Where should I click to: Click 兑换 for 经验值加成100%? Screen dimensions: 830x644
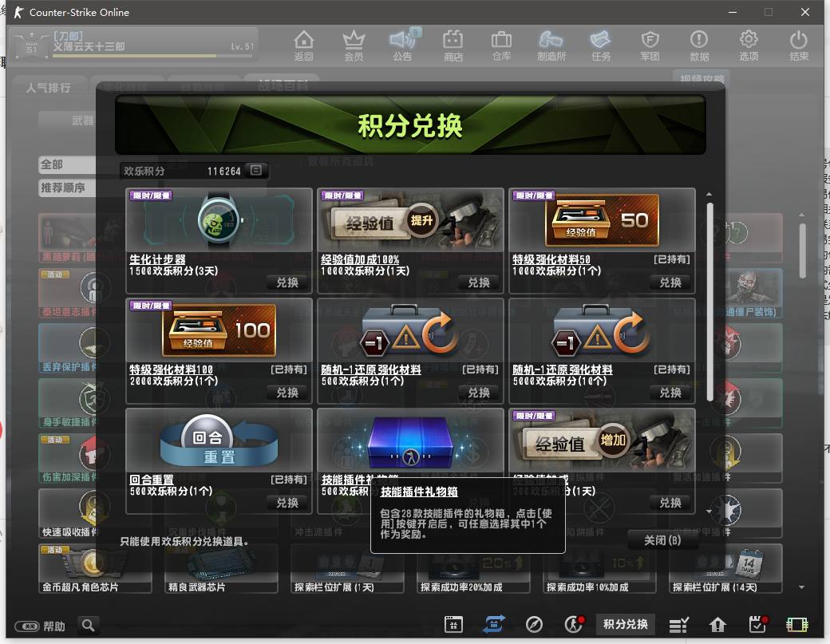(479, 282)
